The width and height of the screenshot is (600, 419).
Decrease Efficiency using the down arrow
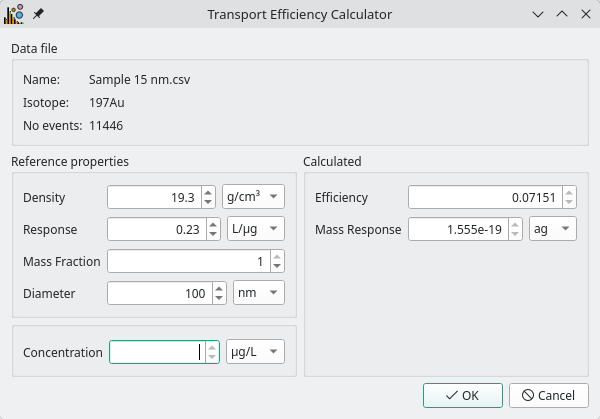click(x=569, y=202)
